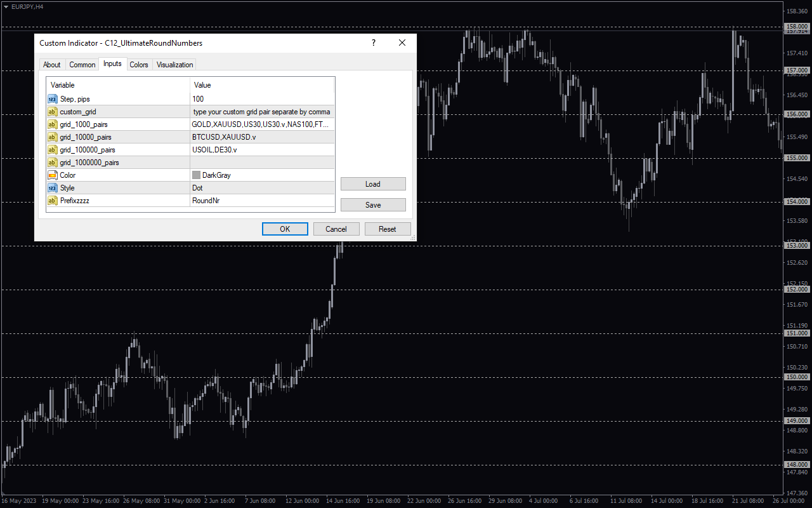Click the DarkGray color swatch
Screen dimensions: 812x508
tap(196, 175)
